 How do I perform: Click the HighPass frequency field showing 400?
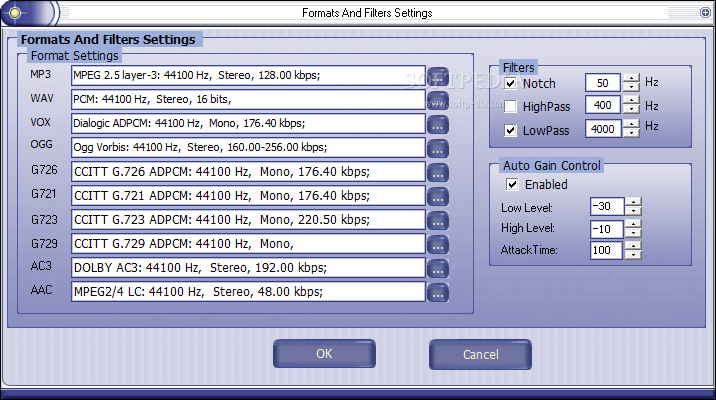(603, 105)
